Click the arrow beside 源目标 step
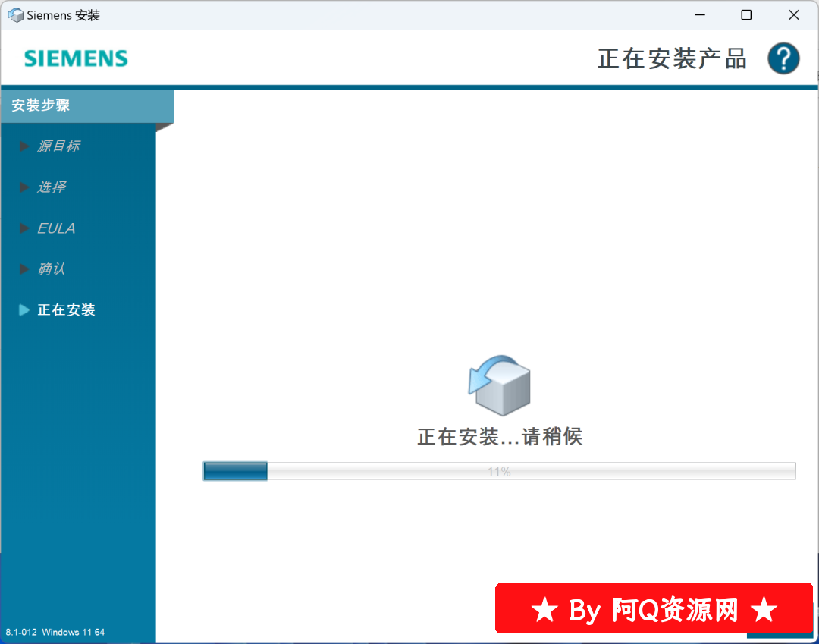 (24, 146)
